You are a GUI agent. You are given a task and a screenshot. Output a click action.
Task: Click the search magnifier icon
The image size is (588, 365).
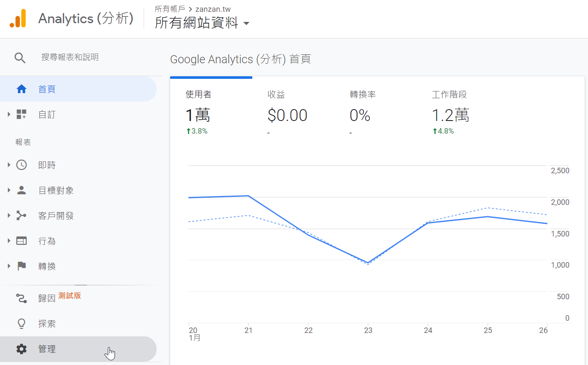20,58
